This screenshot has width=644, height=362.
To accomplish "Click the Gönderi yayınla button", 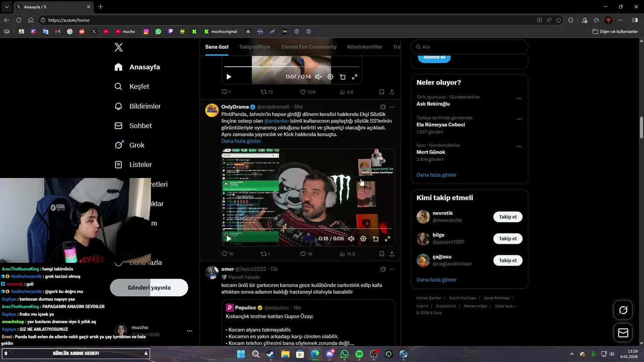I will (149, 288).
